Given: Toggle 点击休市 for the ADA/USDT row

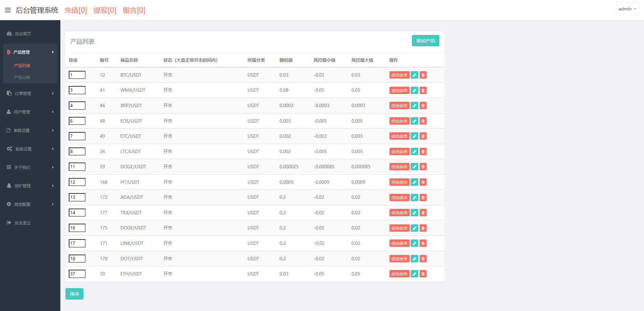Looking at the screenshot, I should [399, 197].
